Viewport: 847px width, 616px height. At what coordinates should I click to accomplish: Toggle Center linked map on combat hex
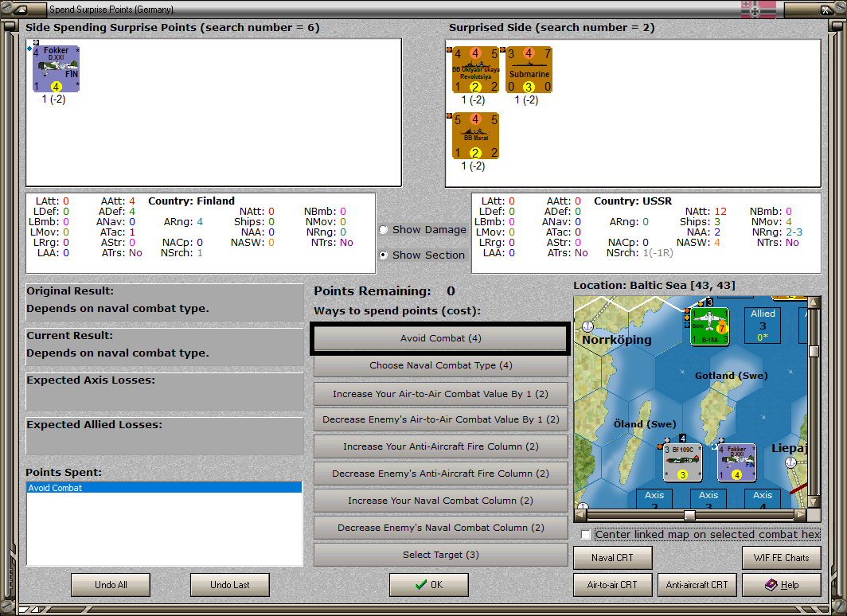pyautogui.click(x=586, y=535)
